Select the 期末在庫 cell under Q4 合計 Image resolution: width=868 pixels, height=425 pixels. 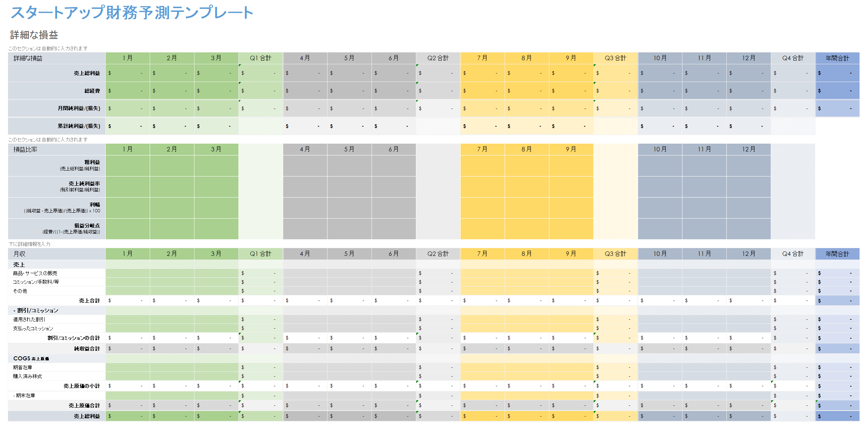(793, 396)
